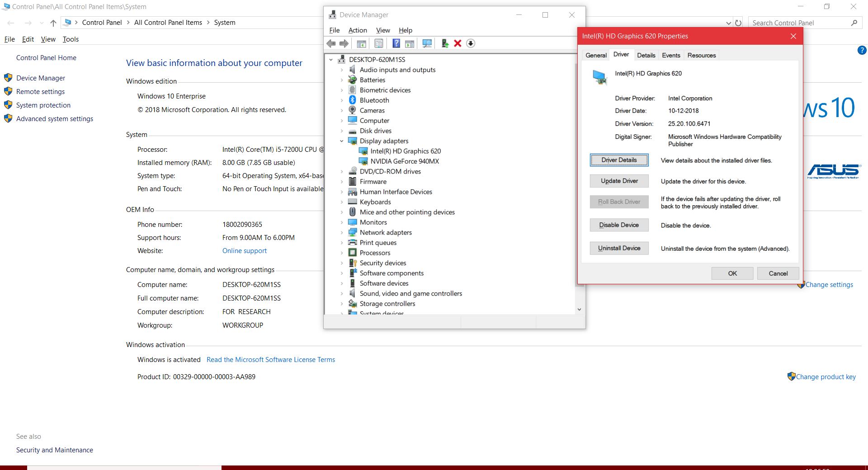Click the Back arrow in Device Manager toolbar

(x=331, y=43)
